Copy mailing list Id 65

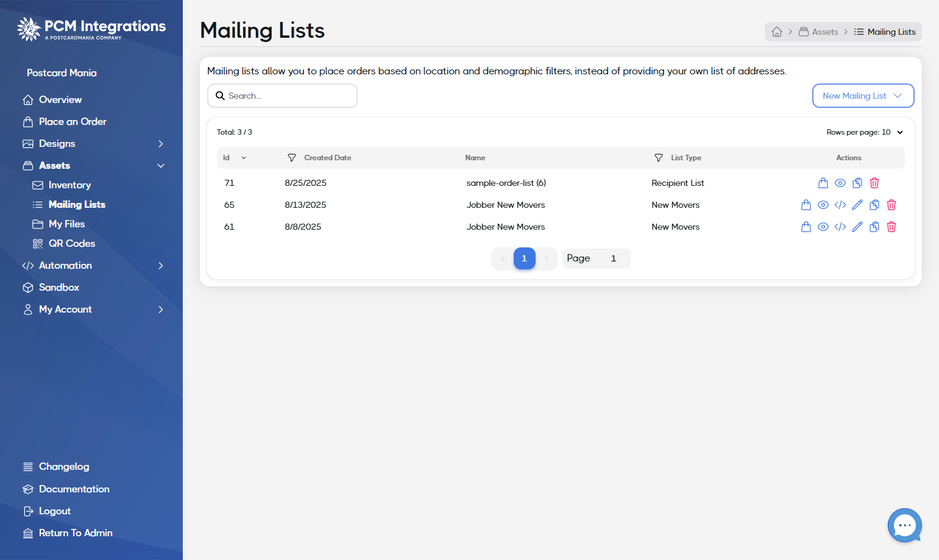[x=874, y=205]
